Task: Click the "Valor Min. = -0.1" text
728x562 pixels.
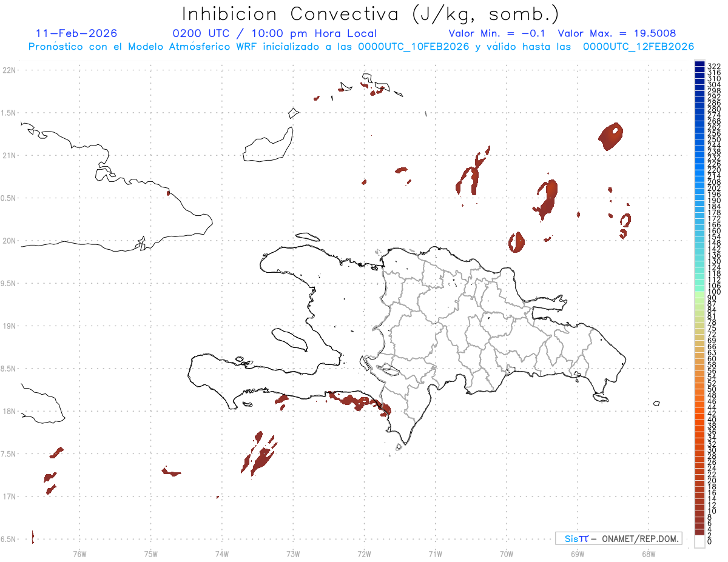Action: pyautogui.click(x=498, y=33)
